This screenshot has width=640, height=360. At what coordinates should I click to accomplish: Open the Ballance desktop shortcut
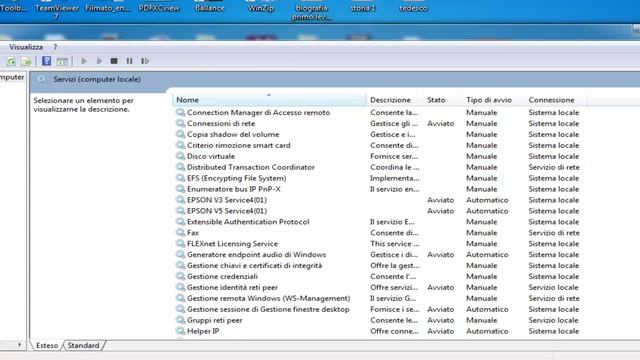[209, 8]
